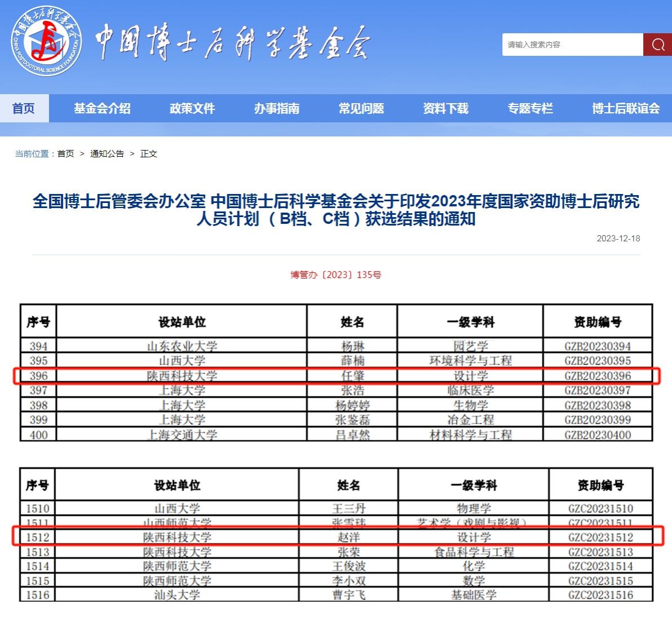The height and width of the screenshot is (640, 672).
Task: Click cell 汕头大学 in row 1516
Action: tap(177, 595)
